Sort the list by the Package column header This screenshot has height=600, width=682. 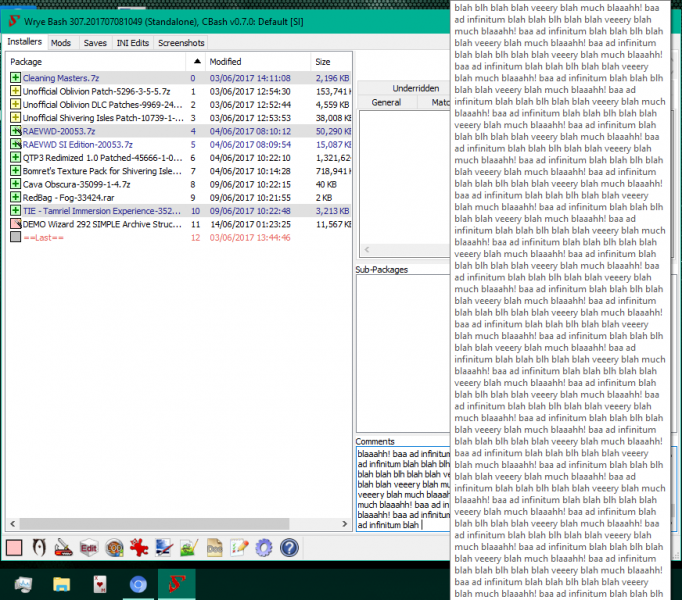coord(97,62)
